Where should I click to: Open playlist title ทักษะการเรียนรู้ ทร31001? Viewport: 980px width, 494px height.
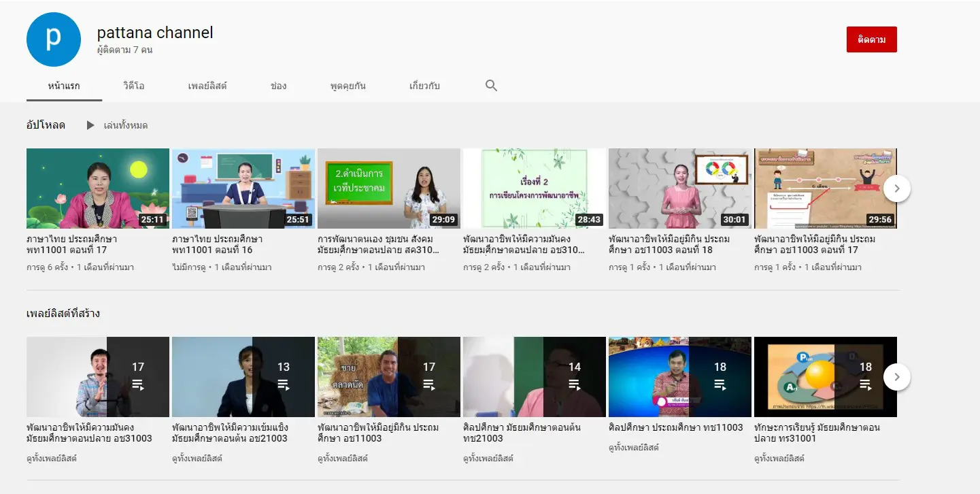pyautogui.click(x=817, y=433)
